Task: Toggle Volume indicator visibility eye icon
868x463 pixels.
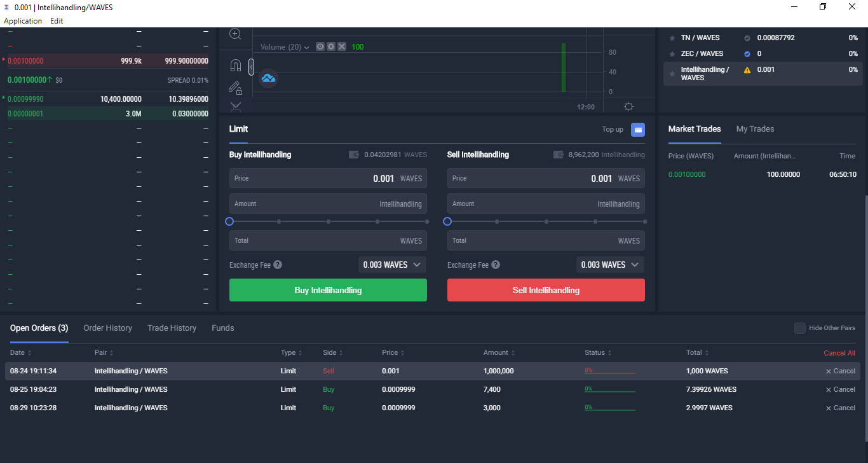Action: [320, 46]
